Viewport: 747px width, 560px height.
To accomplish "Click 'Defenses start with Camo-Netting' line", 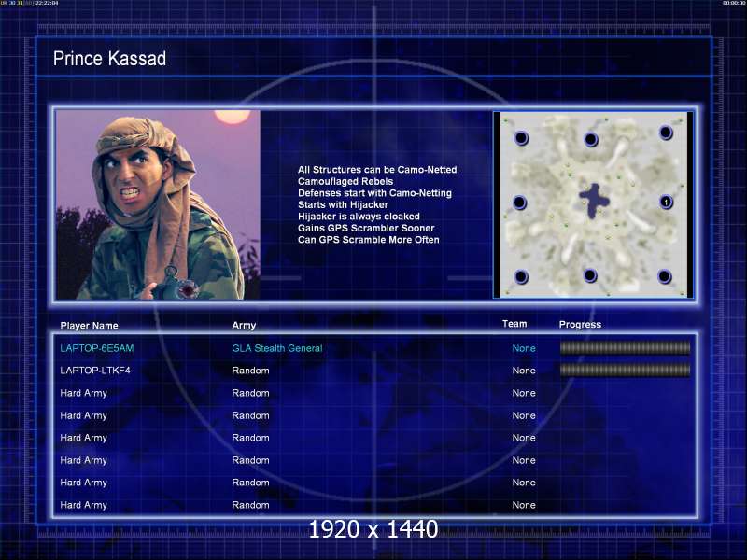I will click(x=374, y=193).
